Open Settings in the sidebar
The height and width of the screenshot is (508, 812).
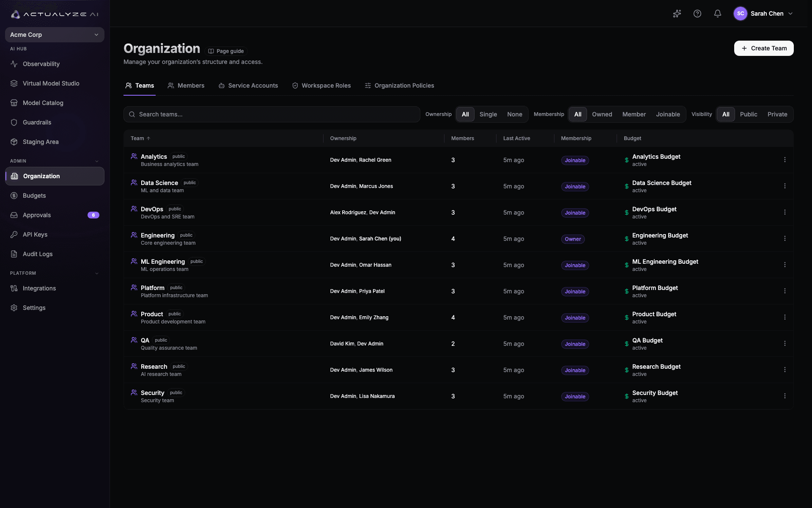55,308
